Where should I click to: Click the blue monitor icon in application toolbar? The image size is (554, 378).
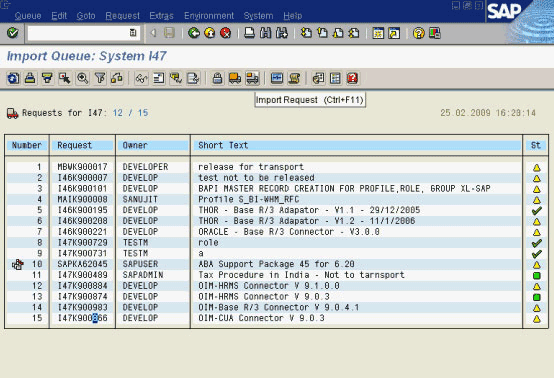click(277, 78)
